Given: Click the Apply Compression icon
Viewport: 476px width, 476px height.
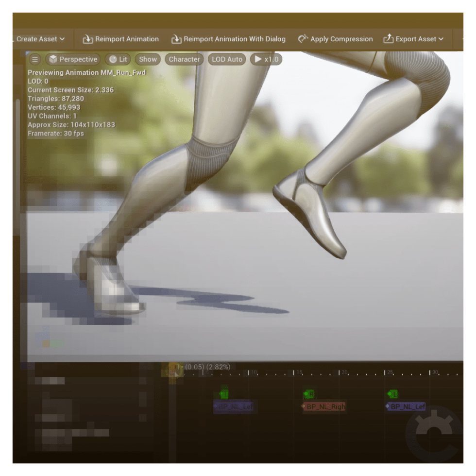Looking at the screenshot, I should click(x=303, y=39).
